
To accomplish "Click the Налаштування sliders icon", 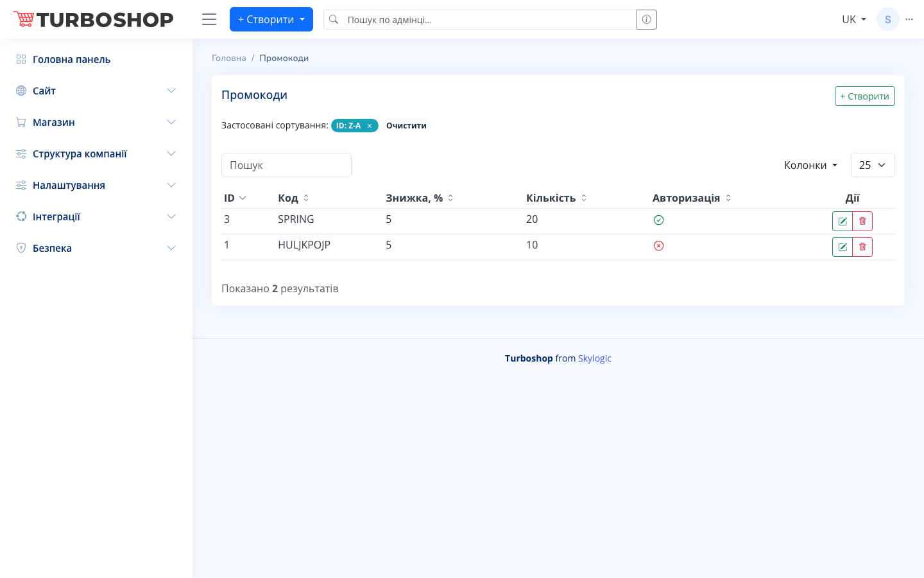I will pyautogui.click(x=21, y=185).
